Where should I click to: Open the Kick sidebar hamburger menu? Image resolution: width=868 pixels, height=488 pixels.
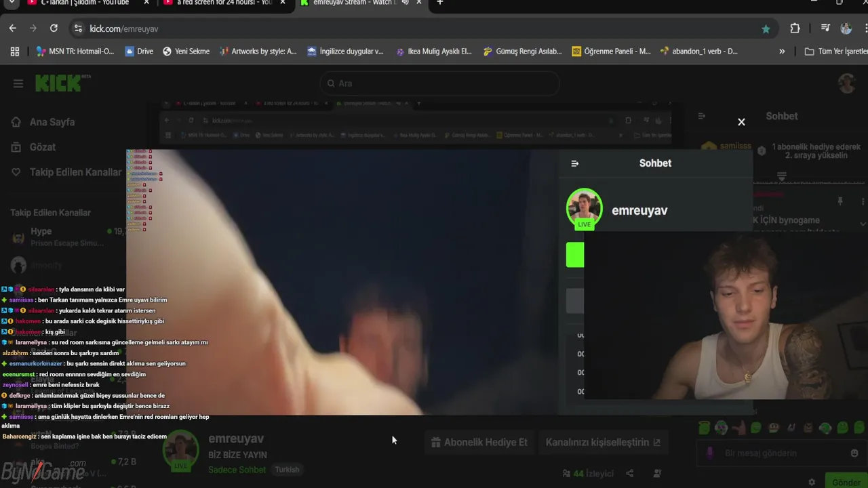tap(18, 83)
